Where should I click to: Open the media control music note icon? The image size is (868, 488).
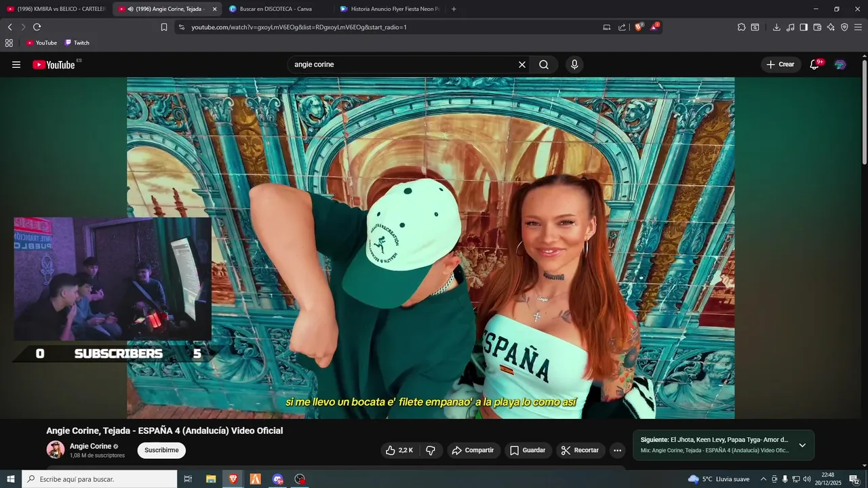click(x=791, y=27)
